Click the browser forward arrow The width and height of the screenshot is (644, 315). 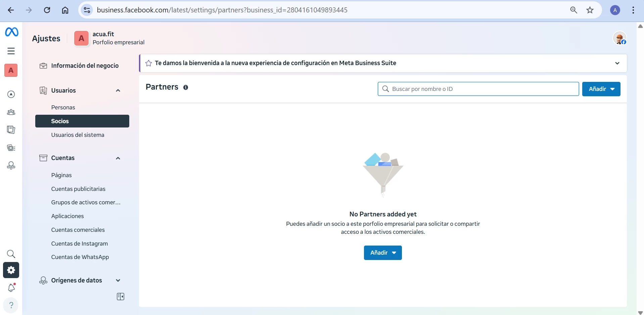coord(29,10)
